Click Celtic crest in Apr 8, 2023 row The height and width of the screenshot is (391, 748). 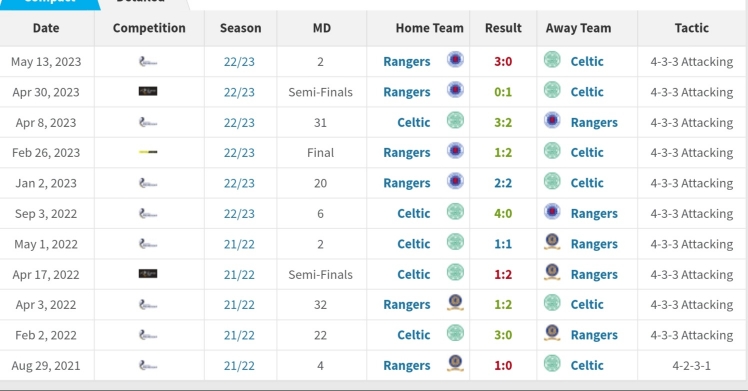click(455, 121)
